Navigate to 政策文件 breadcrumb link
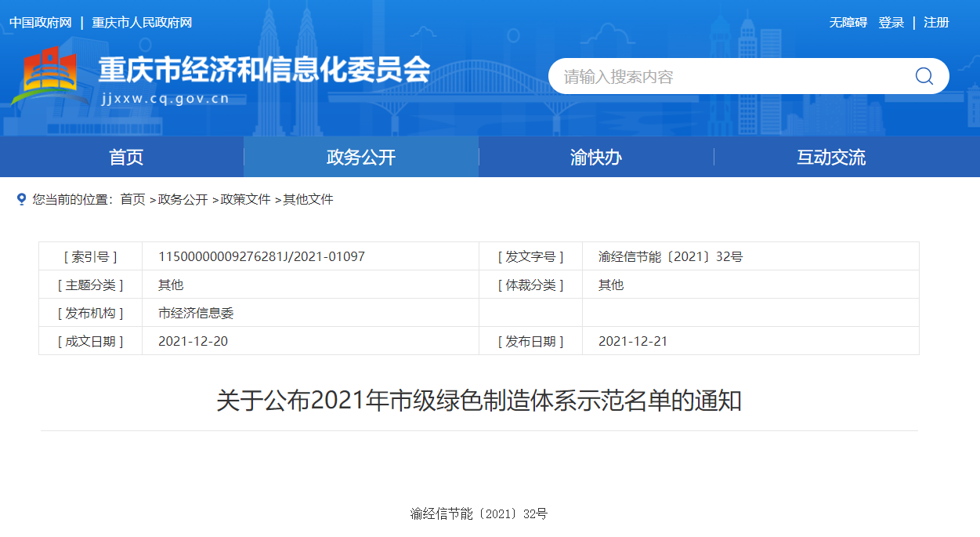The width and height of the screenshot is (980, 537). tap(246, 199)
